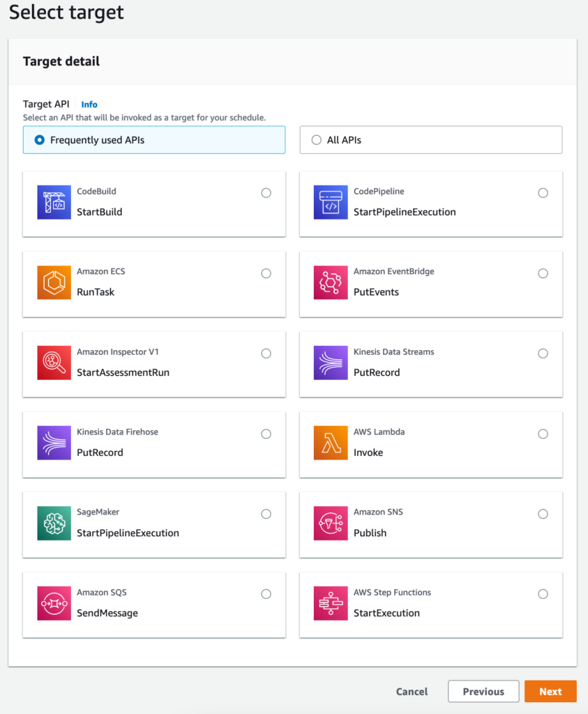Click the CodeBuild StartBuild icon
Viewport: 588px width, 714px height.
pos(54,202)
